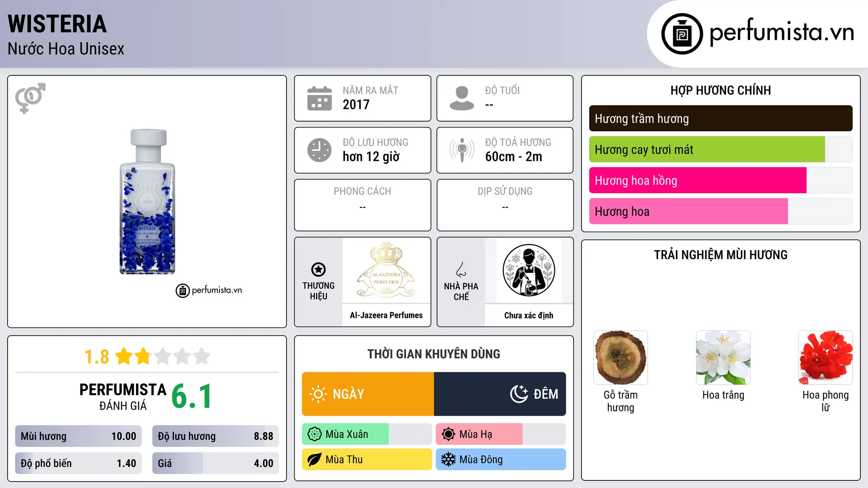Select the Hoa trắng note image

click(x=723, y=358)
